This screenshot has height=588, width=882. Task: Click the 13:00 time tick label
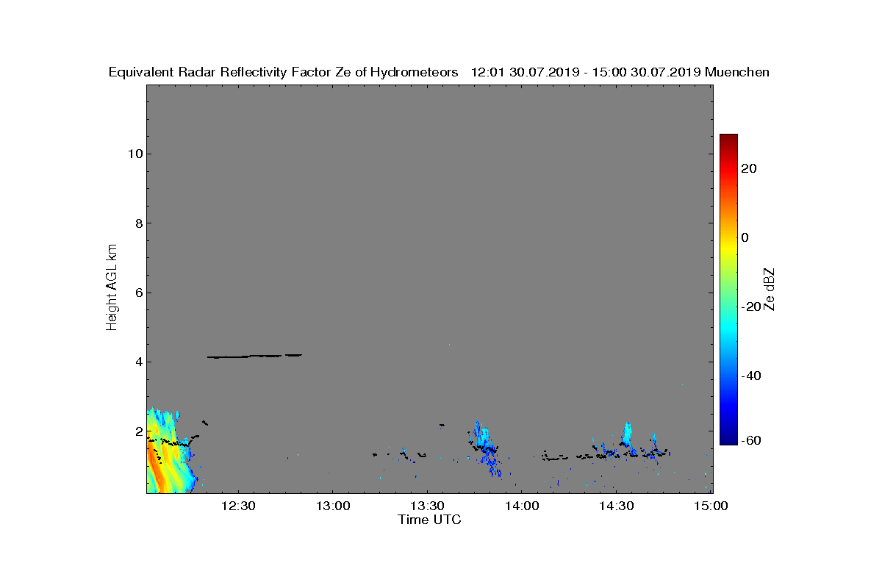pos(332,506)
